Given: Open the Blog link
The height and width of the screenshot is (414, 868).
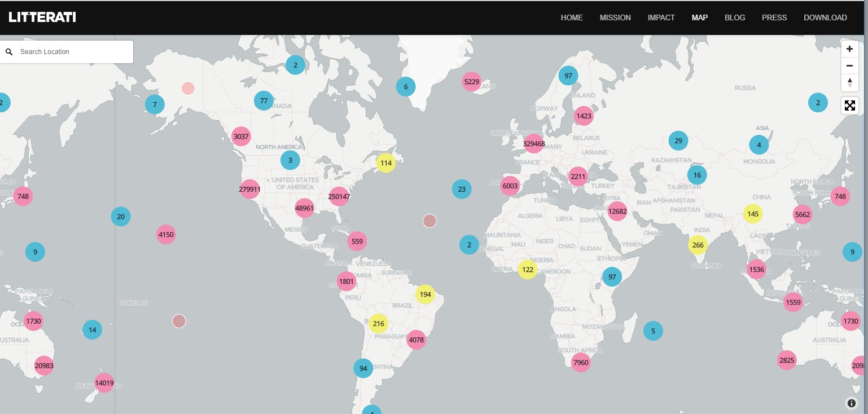Looking at the screenshot, I should click(x=735, y=17).
